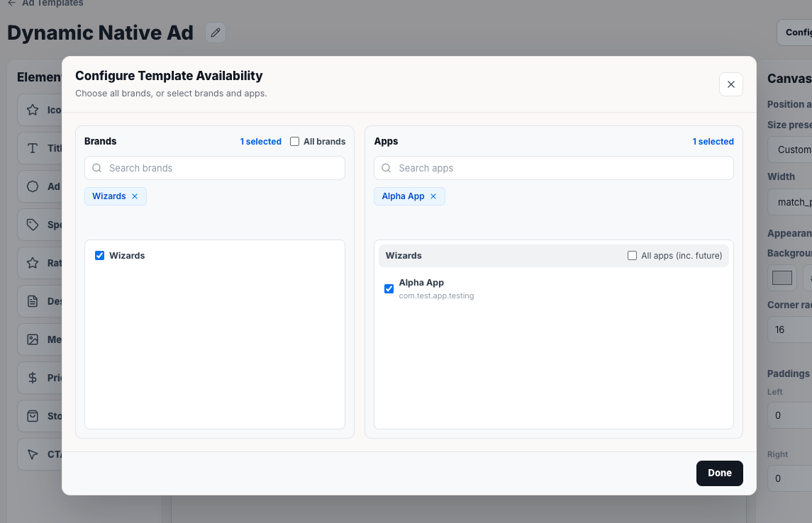Click the Done button
Viewport: 812px width, 523px height.
(x=719, y=473)
